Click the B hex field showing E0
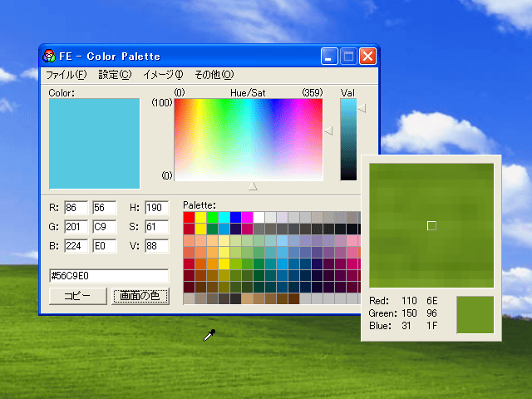Viewport: 532px width, 399px height. point(105,246)
